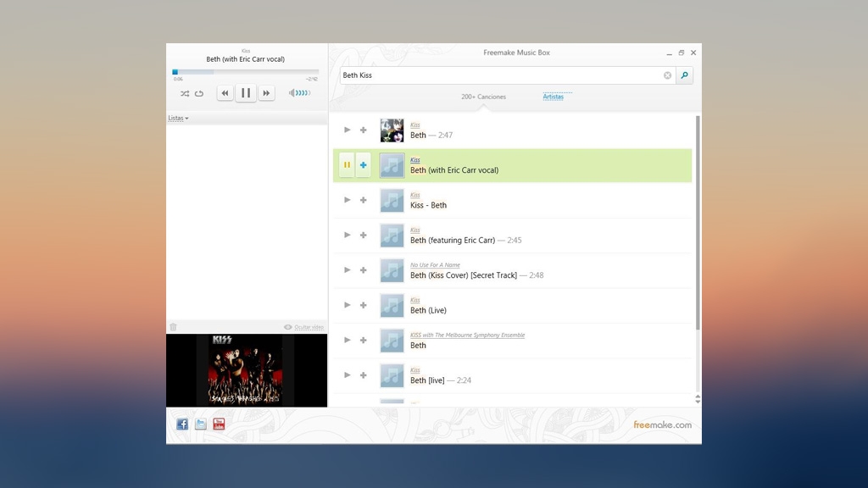Add Beth (featuring Eric Carr) to playlist
The width and height of the screenshot is (868, 488).
[x=363, y=236]
